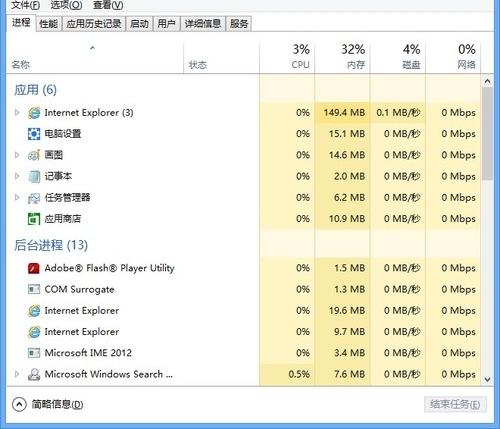Click the COM Surrogate icon
This screenshot has height=429, width=500.
[x=34, y=289]
